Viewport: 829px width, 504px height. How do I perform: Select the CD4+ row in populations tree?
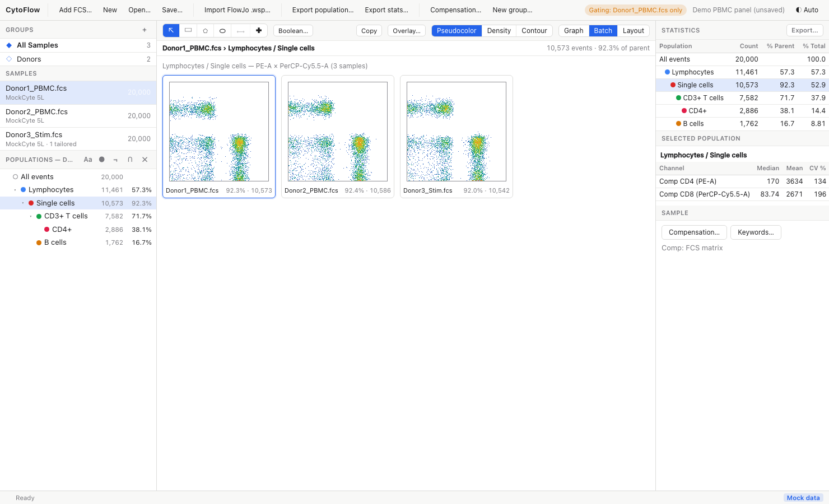pos(78,230)
